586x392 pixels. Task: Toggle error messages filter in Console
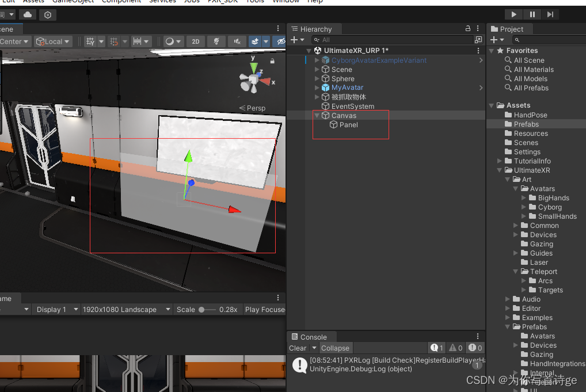point(475,348)
